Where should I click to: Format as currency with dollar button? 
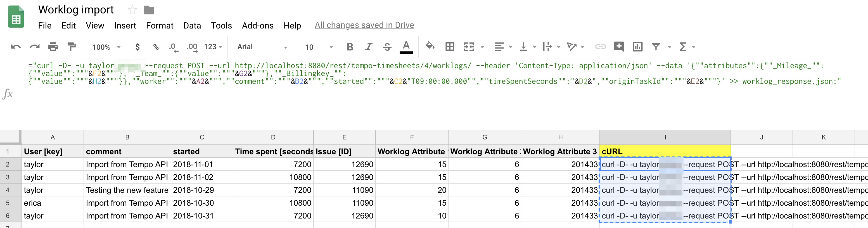[x=137, y=47]
